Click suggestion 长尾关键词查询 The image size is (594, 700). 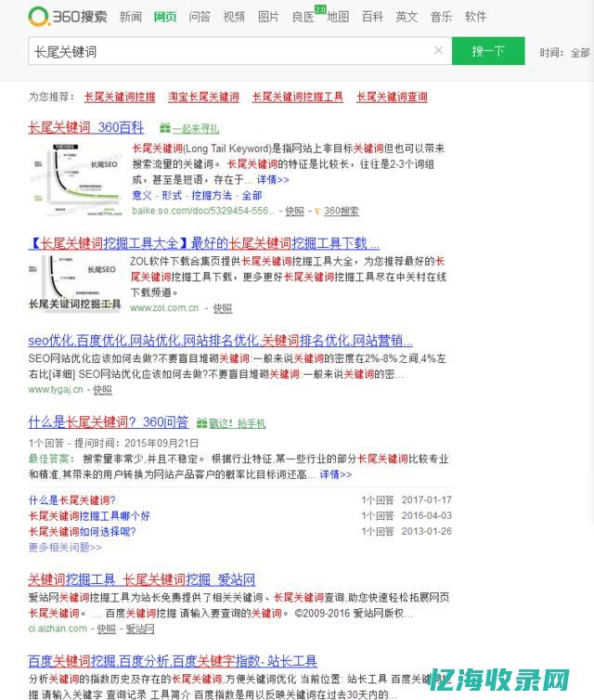click(x=392, y=97)
